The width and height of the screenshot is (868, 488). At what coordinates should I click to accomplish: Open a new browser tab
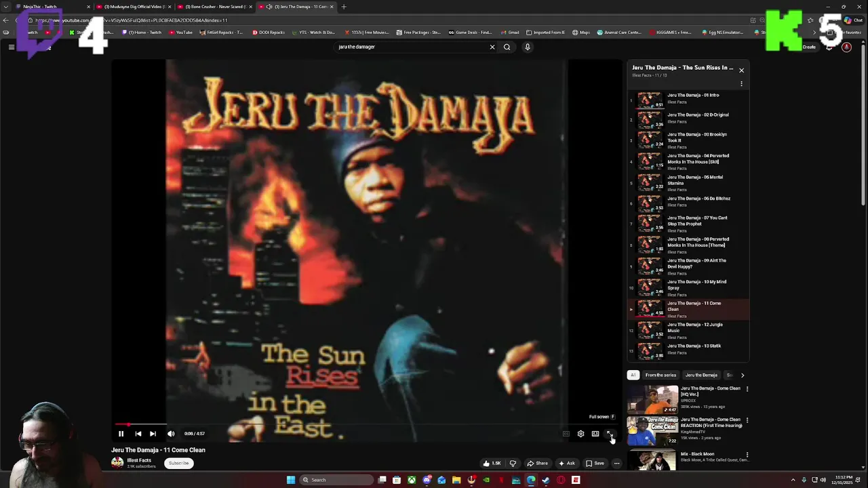click(344, 7)
